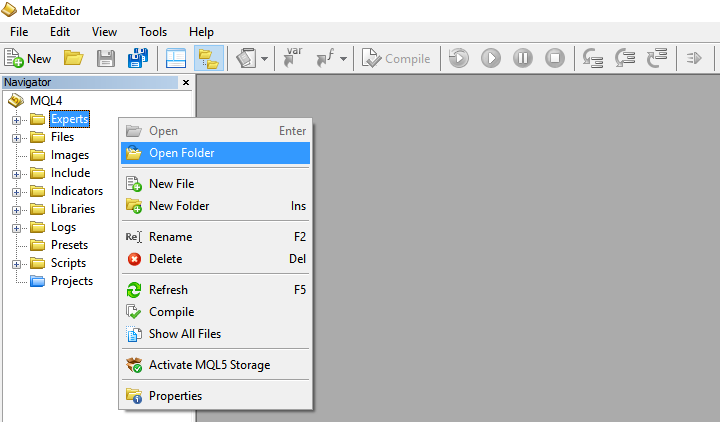
Task: Select the Files folder in Navigator
Action: coord(63,137)
